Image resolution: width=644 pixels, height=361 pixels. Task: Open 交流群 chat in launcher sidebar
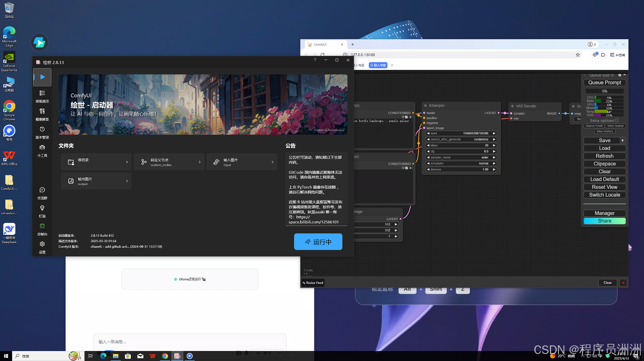coord(42,193)
